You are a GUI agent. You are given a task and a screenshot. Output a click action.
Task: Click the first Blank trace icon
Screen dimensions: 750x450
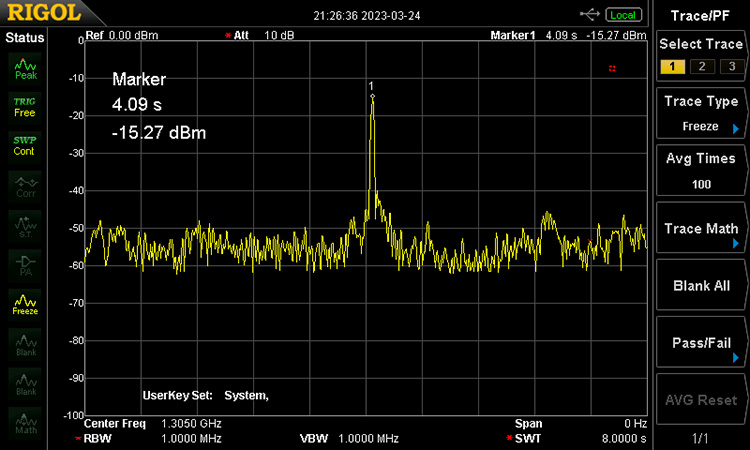25,344
